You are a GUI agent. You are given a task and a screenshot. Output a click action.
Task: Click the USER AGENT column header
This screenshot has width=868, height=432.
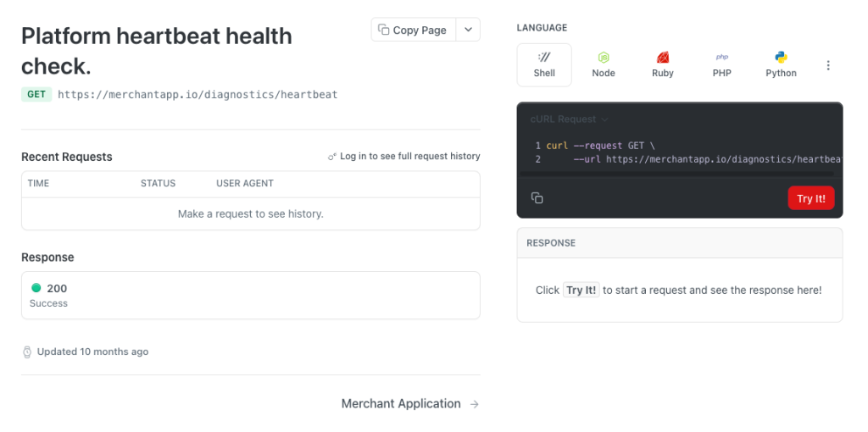click(245, 183)
